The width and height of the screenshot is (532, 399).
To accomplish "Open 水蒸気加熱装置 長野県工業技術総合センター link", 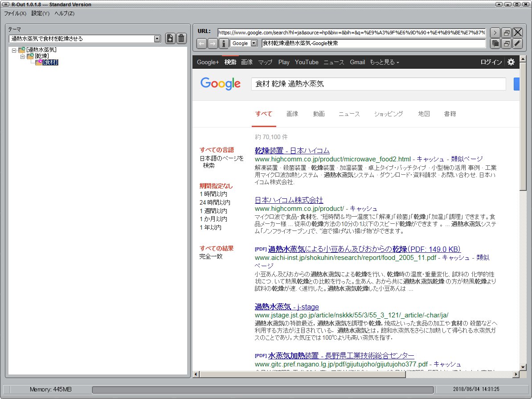I will 341,356.
